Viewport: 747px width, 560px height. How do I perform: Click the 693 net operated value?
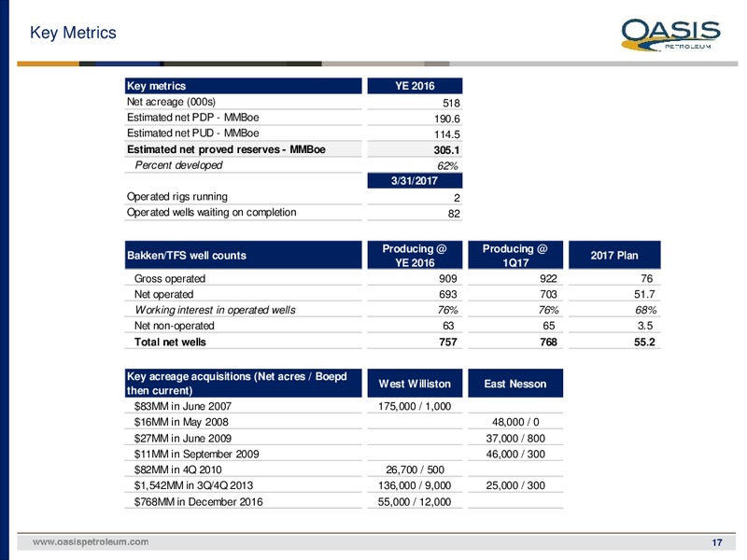448,294
